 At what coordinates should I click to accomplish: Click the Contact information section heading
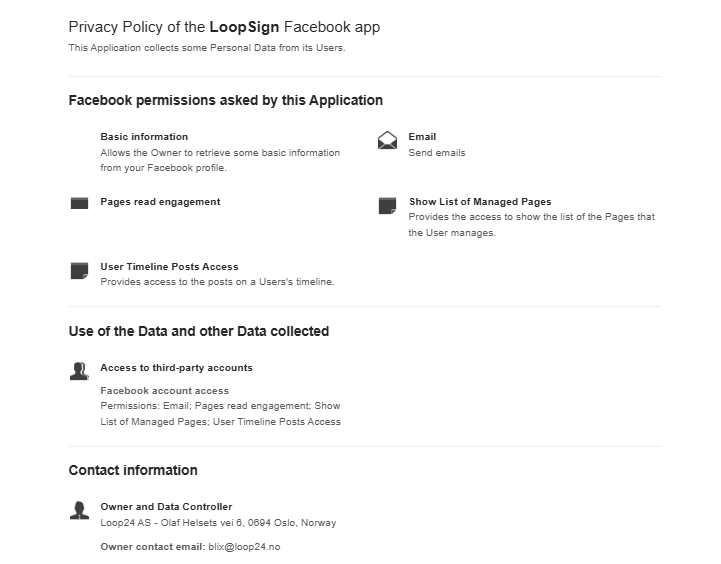(133, 470)
